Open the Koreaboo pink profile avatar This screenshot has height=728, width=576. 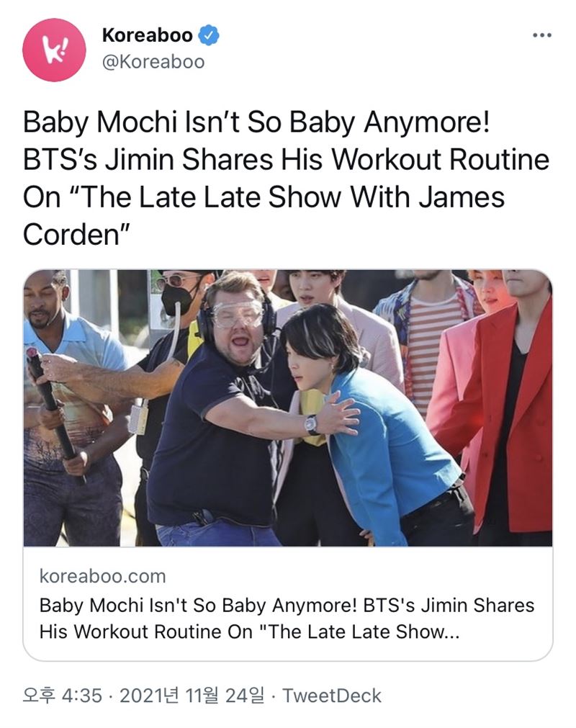tap(54, 50)
